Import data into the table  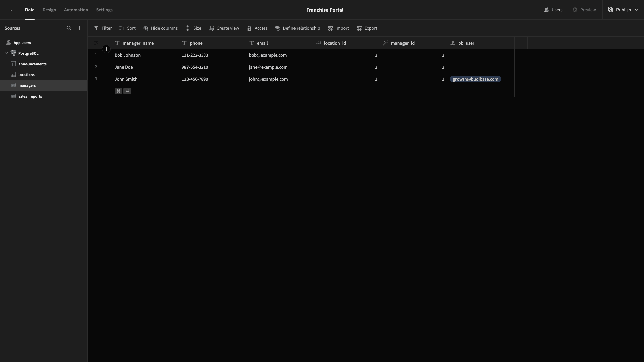tap(338, 28)
